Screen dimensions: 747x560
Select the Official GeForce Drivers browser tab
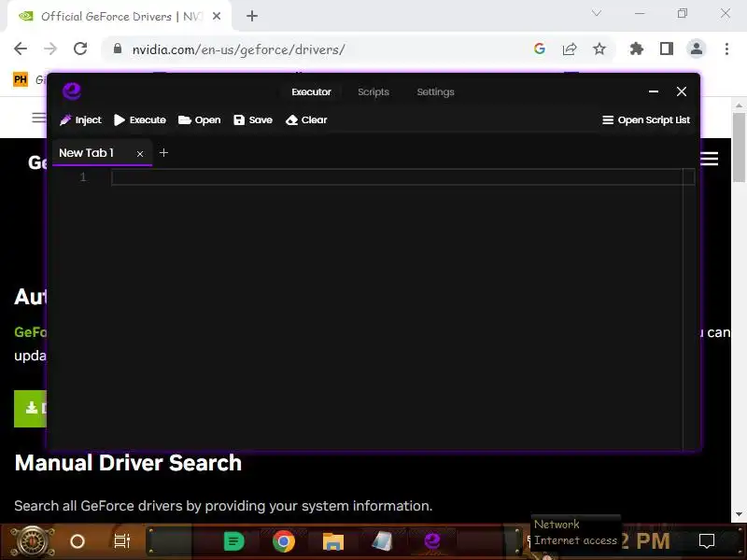[x=120, y=16]
